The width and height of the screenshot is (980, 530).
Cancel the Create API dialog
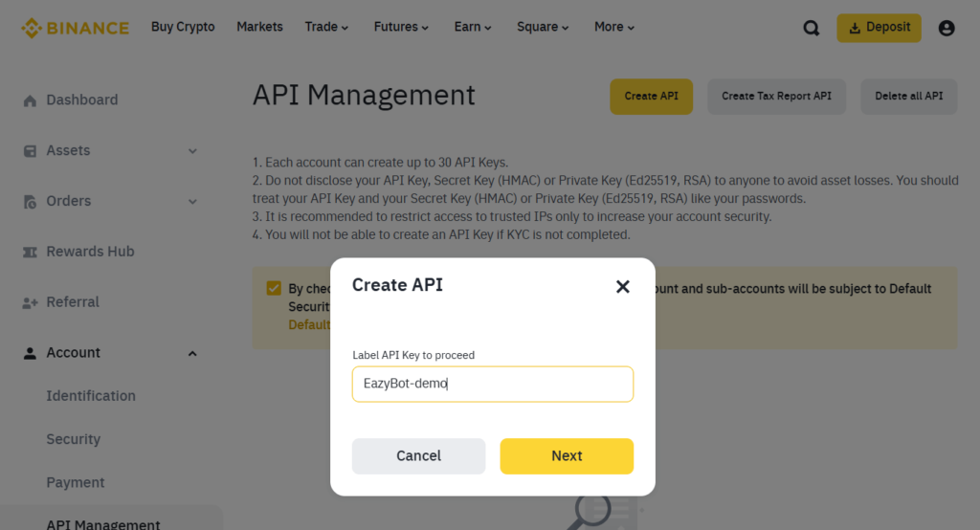coord(419,456)
